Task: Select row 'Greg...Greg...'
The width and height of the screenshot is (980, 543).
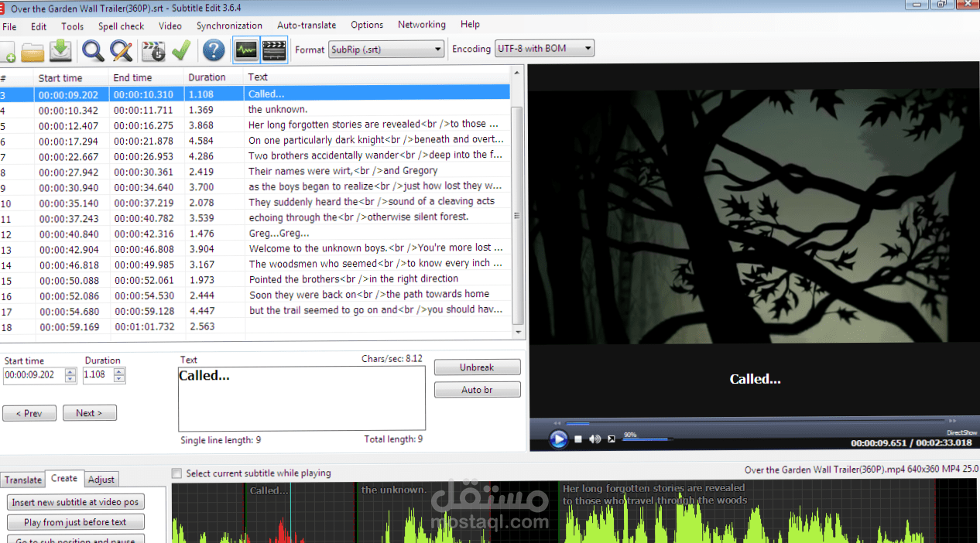Action: [x=255, y=233]
